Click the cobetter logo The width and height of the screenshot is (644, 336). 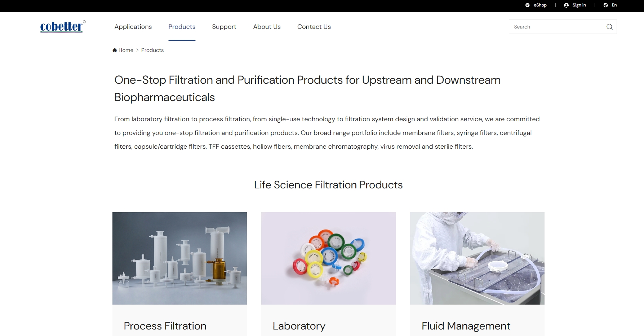(62, 27)
